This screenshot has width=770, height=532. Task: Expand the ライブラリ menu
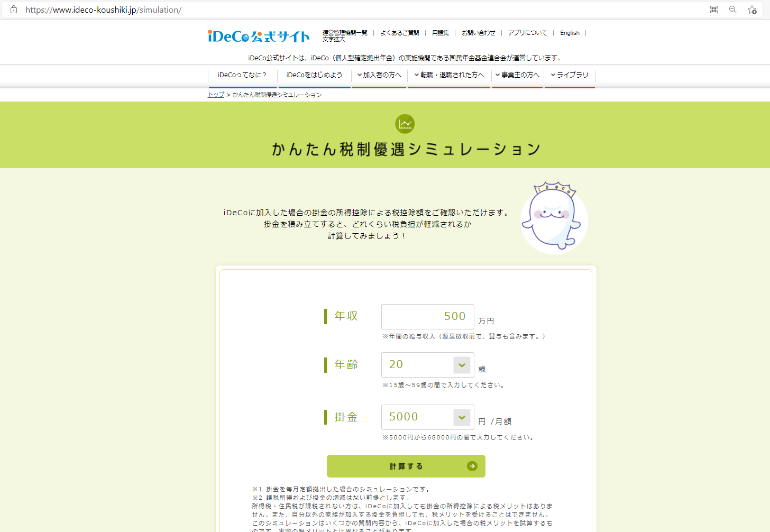coord(570,75)
